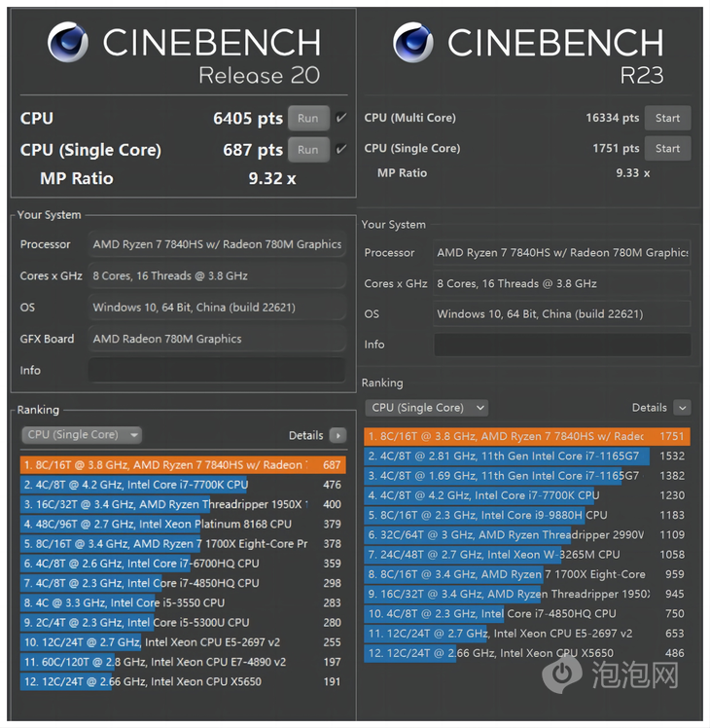The height and width of the screenshot is (728, 710).
Task: Click the Cinebench Release 20 logo sphere
Action: coord(68,42)
